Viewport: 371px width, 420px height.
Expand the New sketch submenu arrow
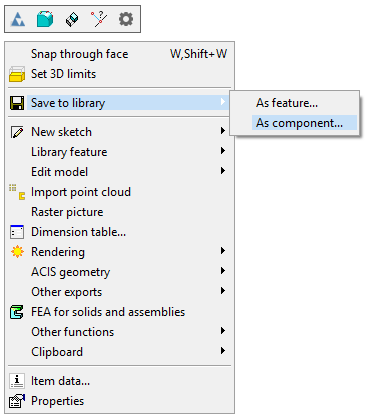(223, 131)
